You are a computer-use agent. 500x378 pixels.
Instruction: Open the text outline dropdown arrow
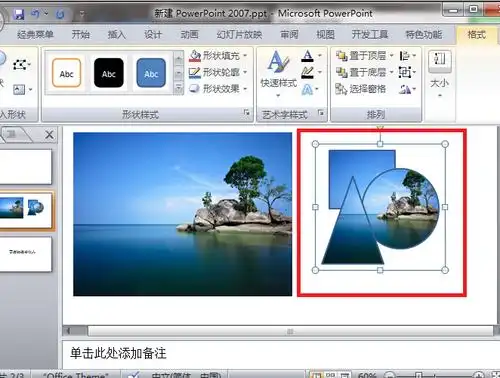coord(320,72)
